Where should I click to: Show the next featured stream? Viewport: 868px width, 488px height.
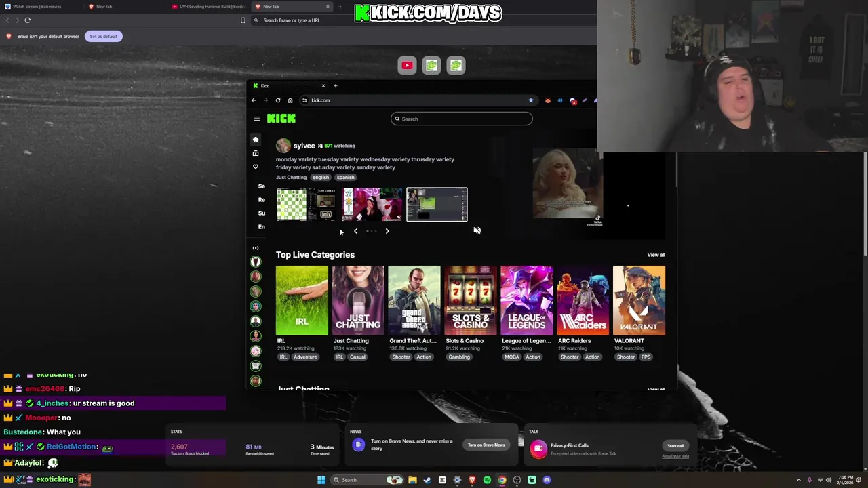coord(387,231)
